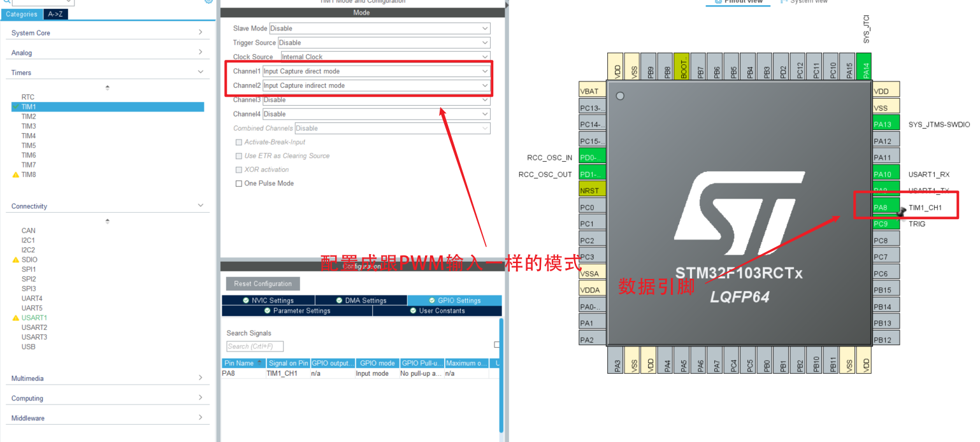Screen dimensions: 980x442
Task: Click the sort arrows icon under Connectivity
Action: coord(107,221)
